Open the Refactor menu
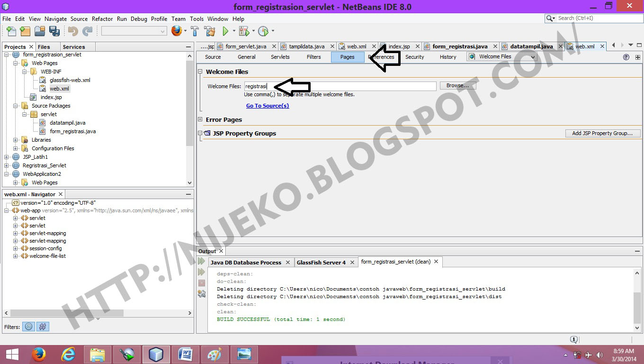This screenshot has width=644, height=364. pyautogui.click(x=102, y=19)
